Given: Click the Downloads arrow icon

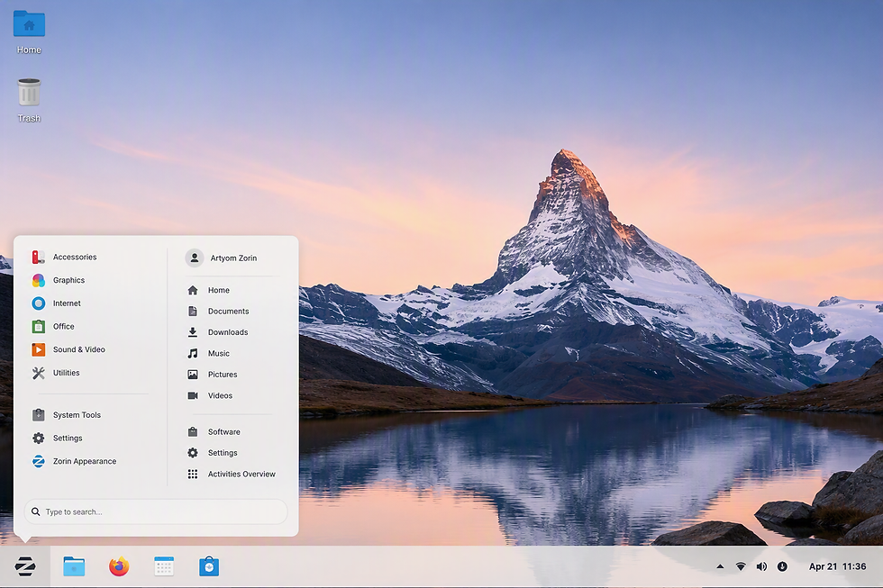Looking at the screenshot, I should [193, 332].
